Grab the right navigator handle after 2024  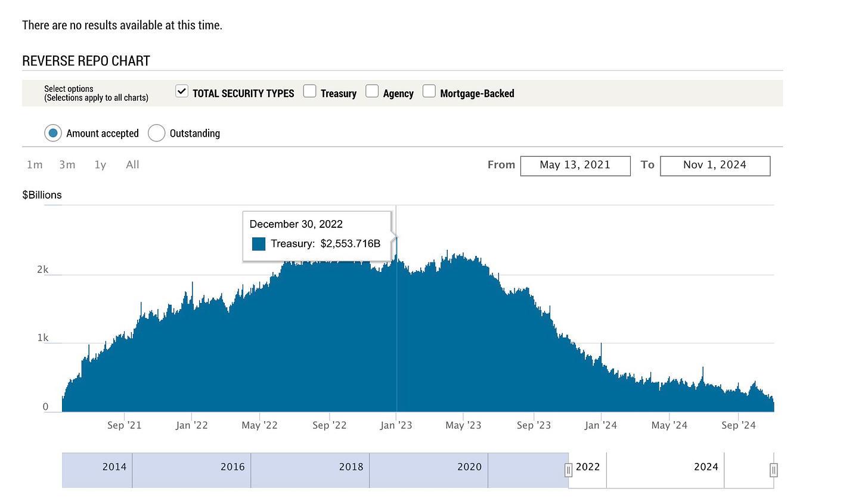click(773, 471)
